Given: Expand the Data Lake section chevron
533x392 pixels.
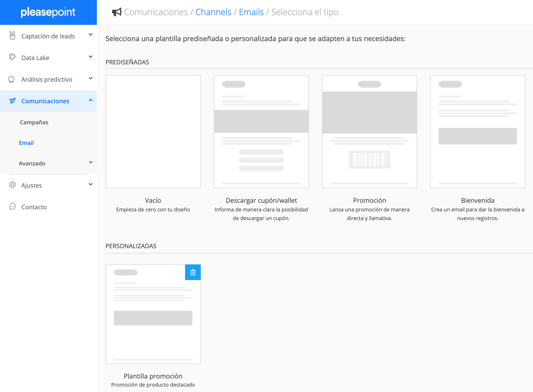Looking at the screenshot, I should point(91,57).
